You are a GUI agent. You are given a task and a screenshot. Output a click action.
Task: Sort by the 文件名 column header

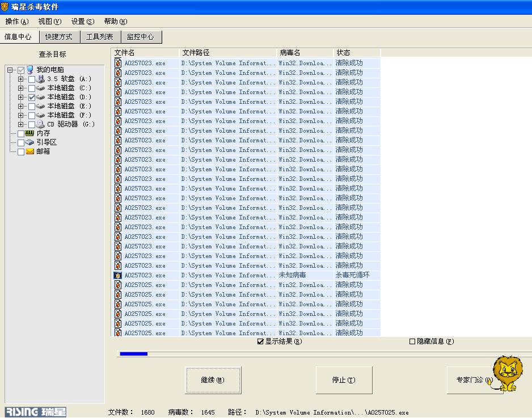[145, 53]
